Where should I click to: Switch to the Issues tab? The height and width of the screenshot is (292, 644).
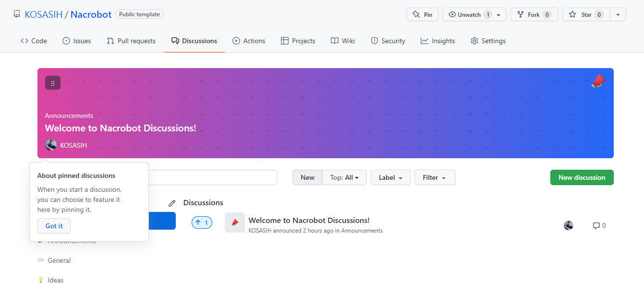[x=77, y=41]
